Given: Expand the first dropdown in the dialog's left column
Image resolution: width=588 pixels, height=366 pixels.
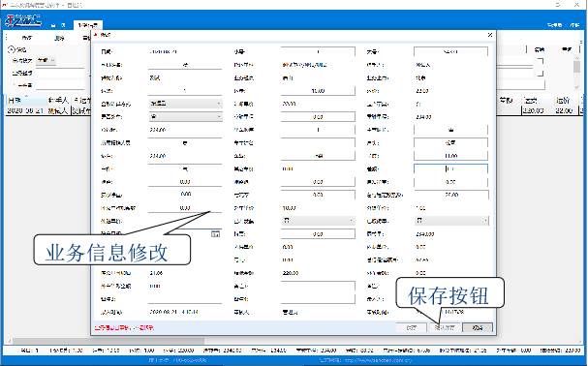Looking at the screenshot, I should point(185,104).
